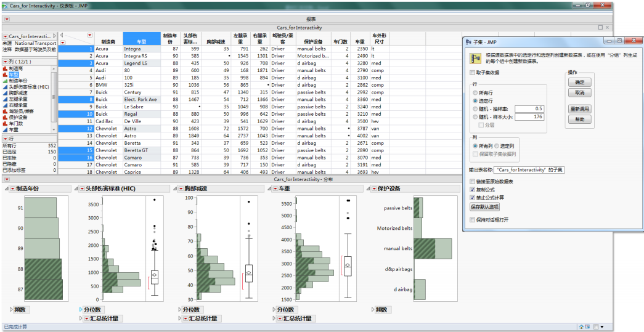
Task: Open red triangle menu for 头部伤害标准 (HIC) distribution
Action: [82, 188]
